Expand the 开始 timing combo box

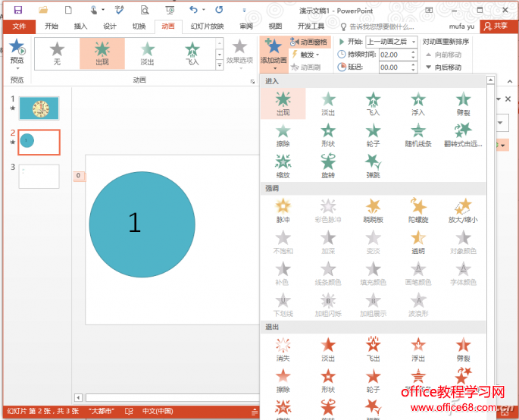tap(413, 42)
